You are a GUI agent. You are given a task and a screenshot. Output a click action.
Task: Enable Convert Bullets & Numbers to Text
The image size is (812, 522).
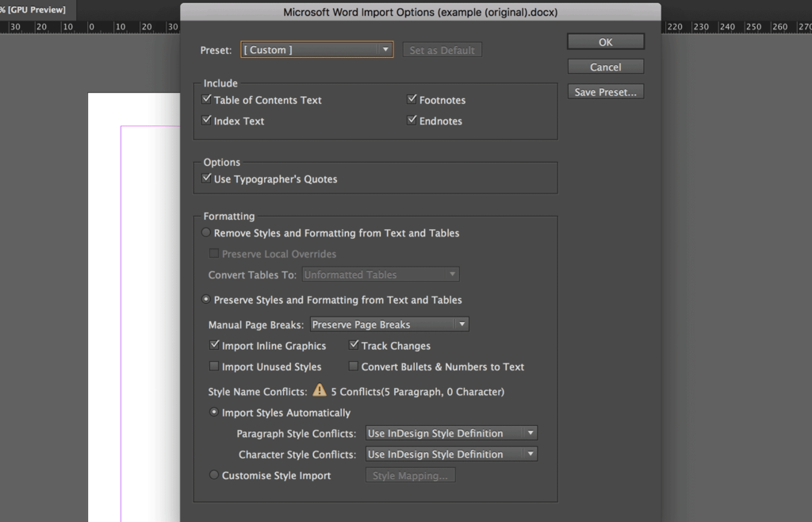click(353, 367)
